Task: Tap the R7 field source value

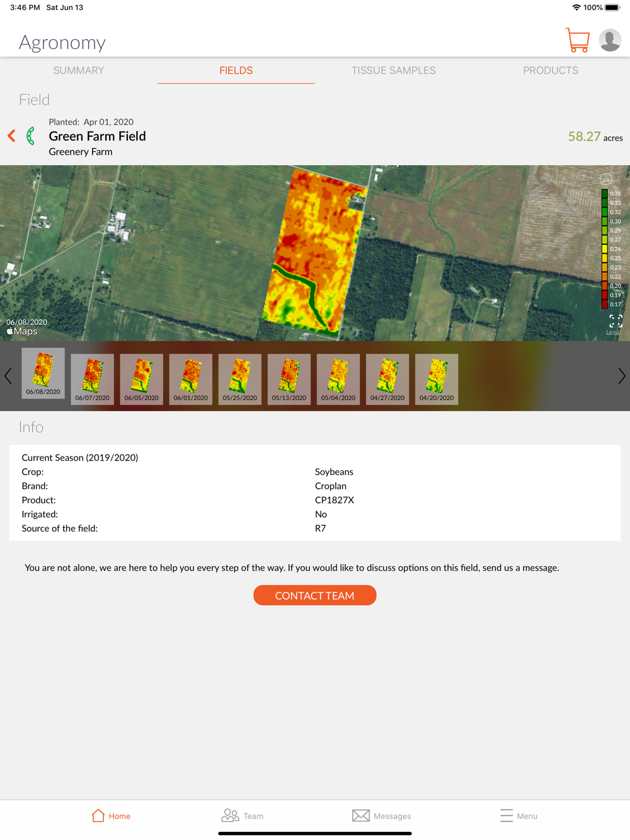Action: [321, 528]
